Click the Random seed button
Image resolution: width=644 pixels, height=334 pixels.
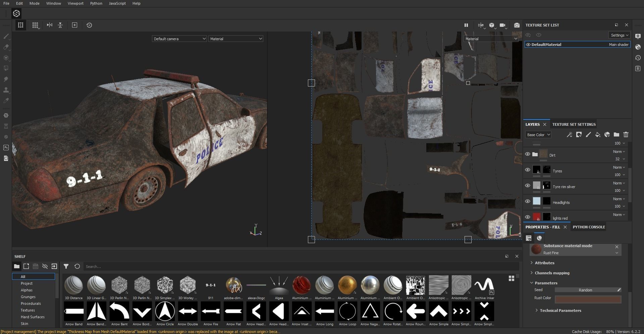[x=585, y=290]
